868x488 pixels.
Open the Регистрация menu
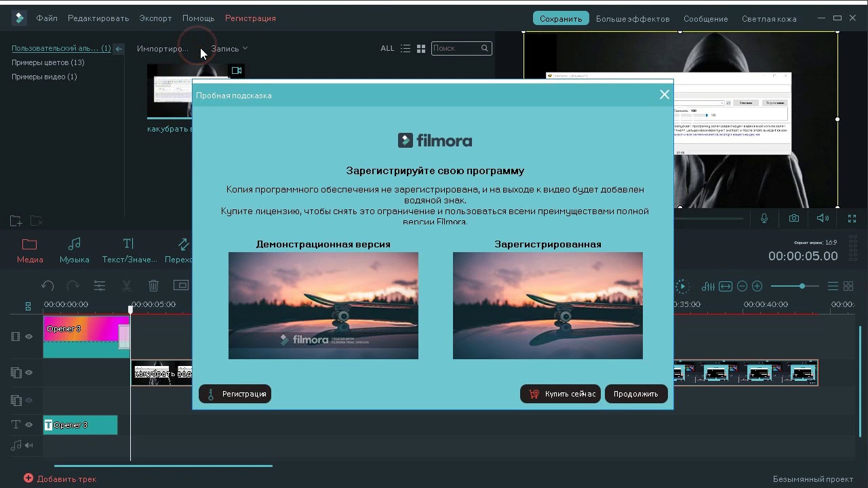pos(250,18)
